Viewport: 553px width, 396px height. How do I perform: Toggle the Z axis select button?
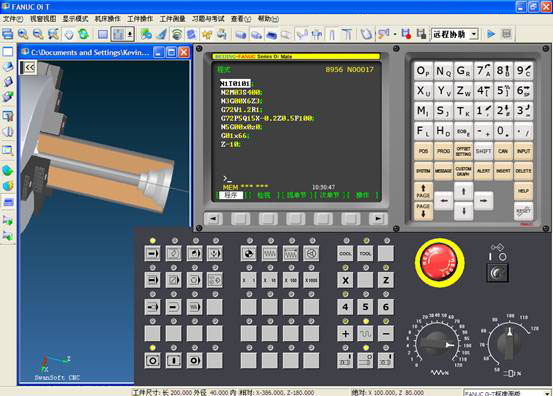click(386, 280)
